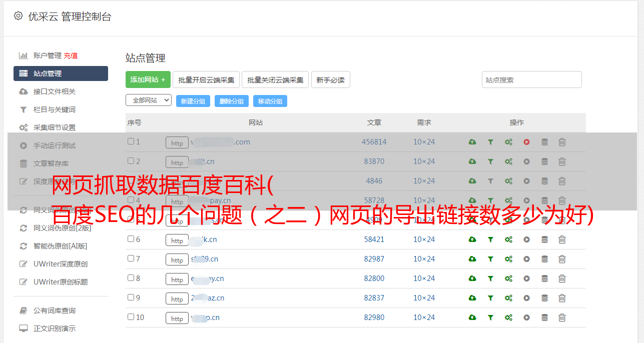Image resolution: width=644 pixels, height=343 pixels.
Task: Click cloud upload icon in row 6 (58421)
Action: [x=472, y=239]
